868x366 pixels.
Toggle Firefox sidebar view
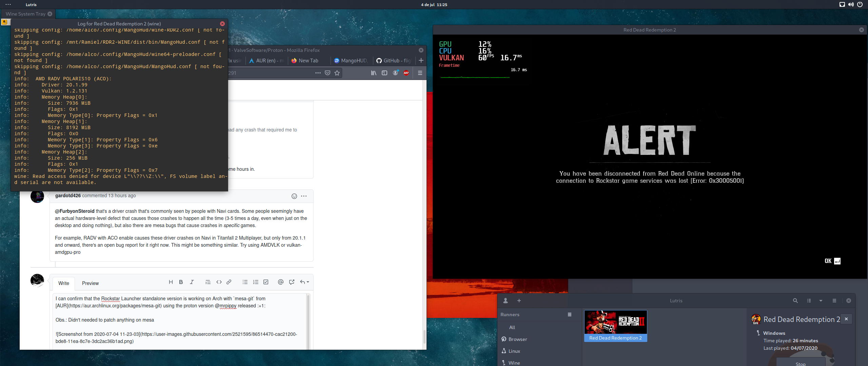(384, 73)
